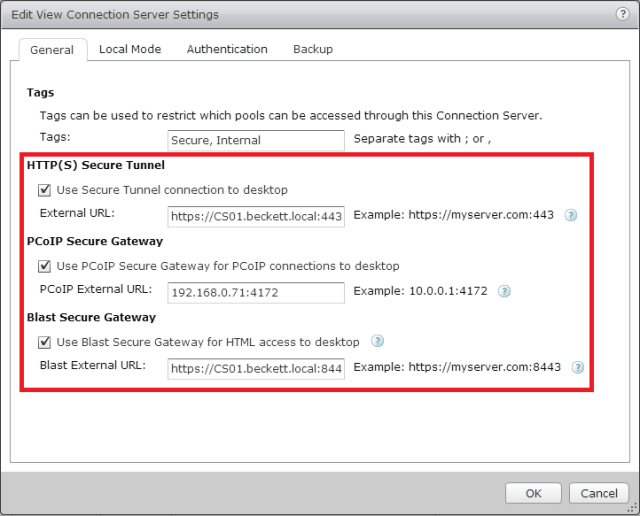Go to the Backup tab
This screenshot has height=516, width=640.
[313, 49]
